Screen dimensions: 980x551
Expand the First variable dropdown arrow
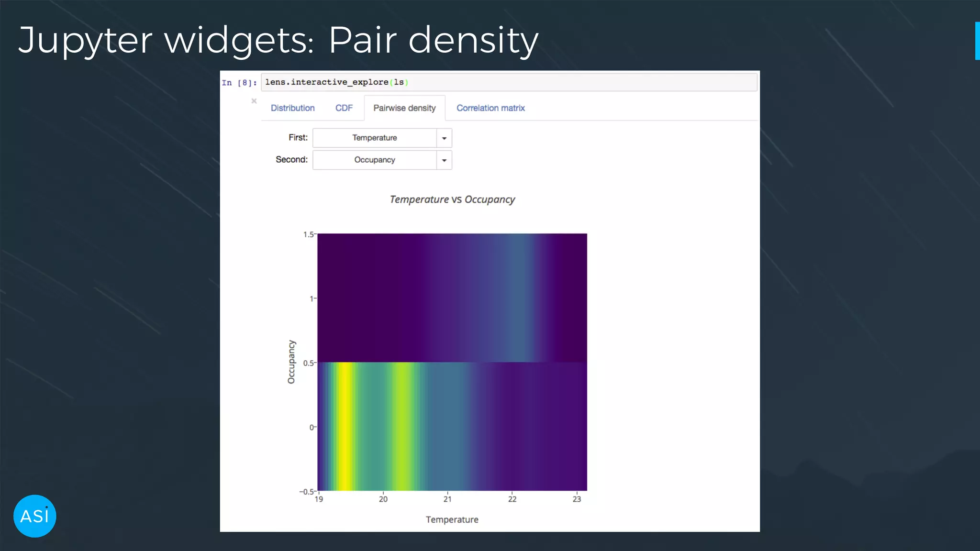coord(444,138)
